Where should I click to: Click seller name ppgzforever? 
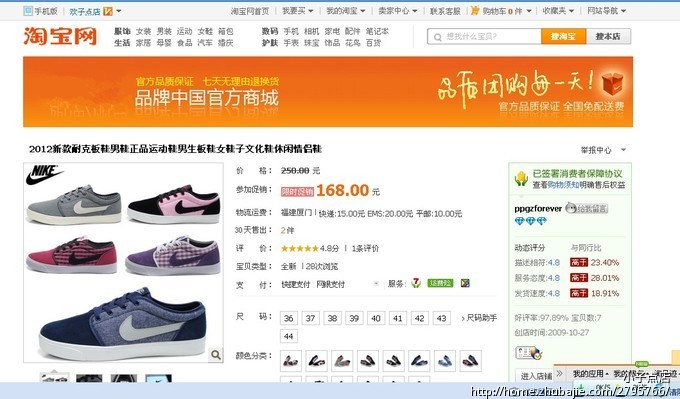click(x=538, y=209)
